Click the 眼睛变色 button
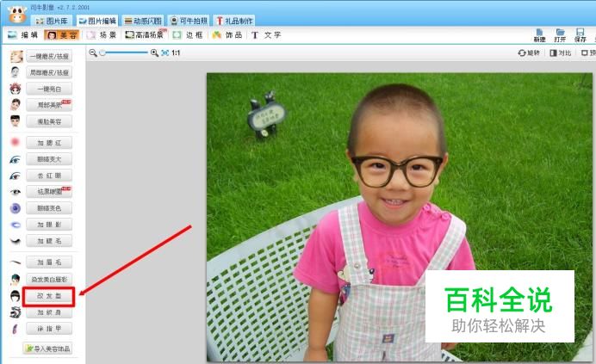The image size is (596, 364). tap(49, 208)
